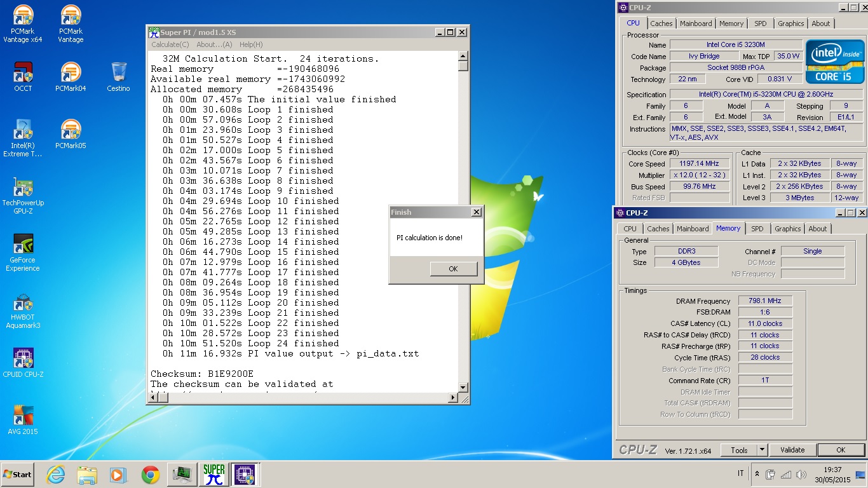Open Windows Media Player from the taskbar
Viewport: 868px width, 488px height.
pos(118,475)
